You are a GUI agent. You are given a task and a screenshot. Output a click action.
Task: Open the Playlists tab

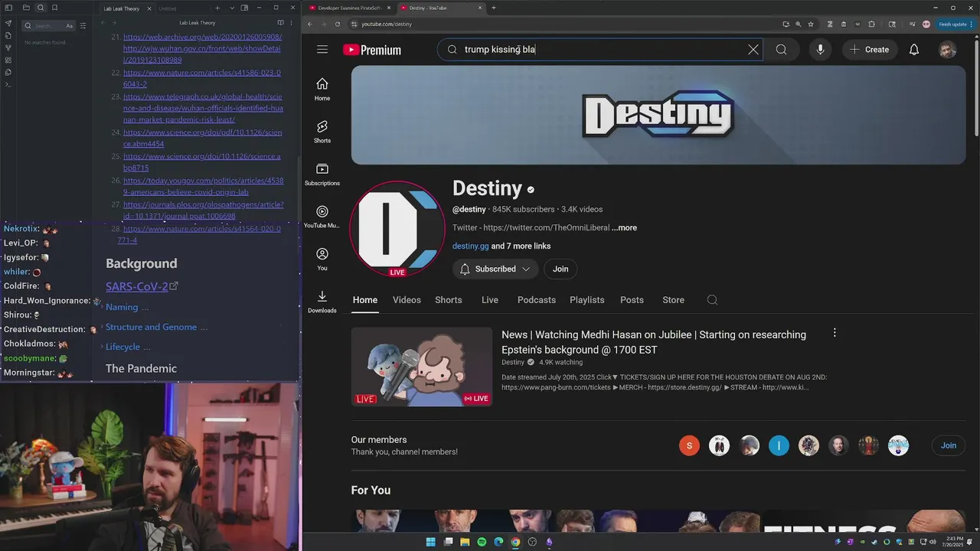[587, 300]
